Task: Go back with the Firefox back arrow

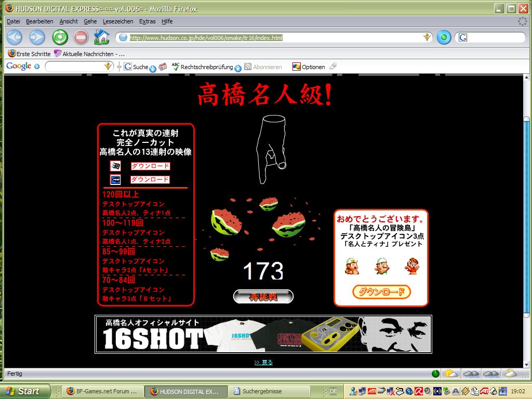Action: click(x=14, y=37)
